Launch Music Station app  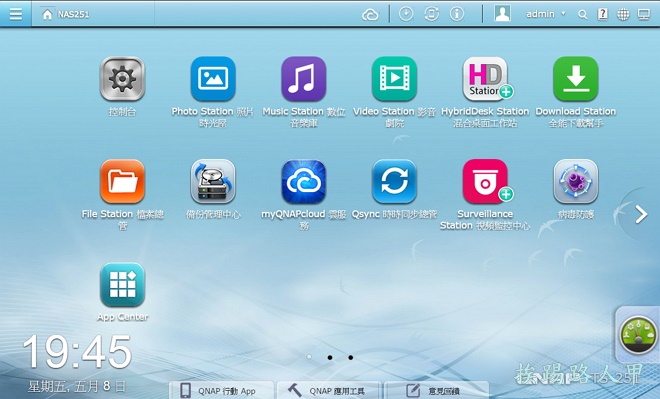click(303, 79)
